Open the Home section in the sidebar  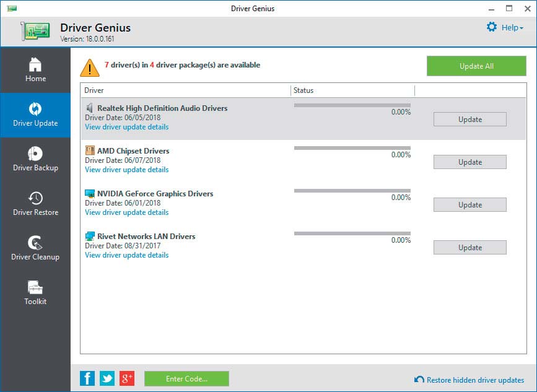click(x=35, y=70)
